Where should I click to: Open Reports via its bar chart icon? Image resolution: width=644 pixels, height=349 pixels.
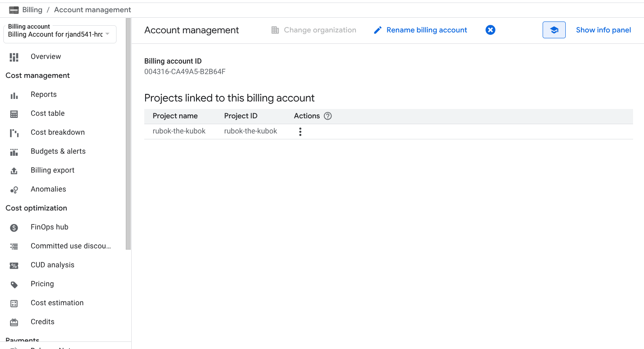pyautogui.click(x=14, y=95)
